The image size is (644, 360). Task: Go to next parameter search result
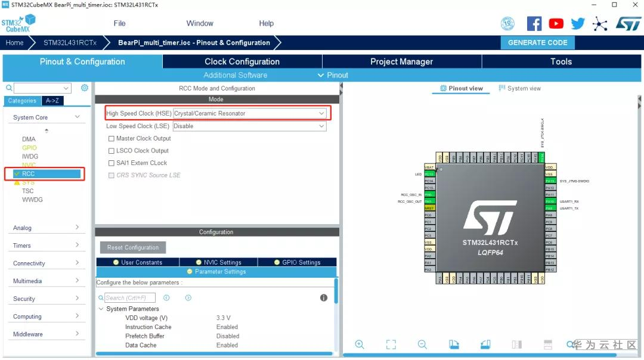point(188,297)
